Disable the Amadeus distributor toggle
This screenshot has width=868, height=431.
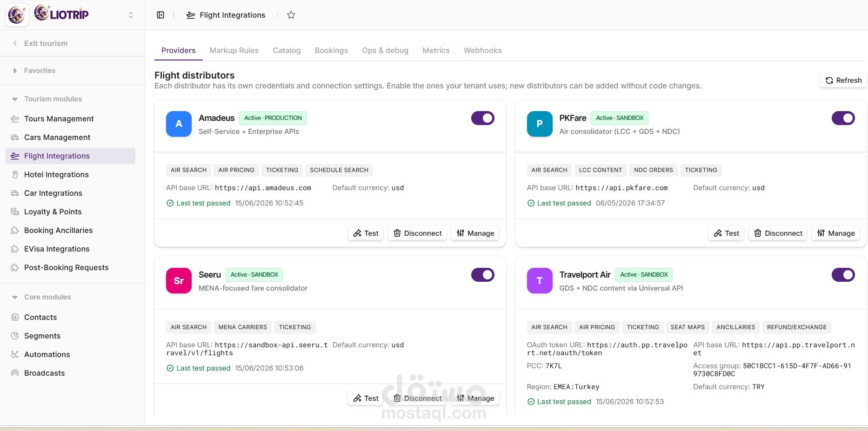[483, 118]
